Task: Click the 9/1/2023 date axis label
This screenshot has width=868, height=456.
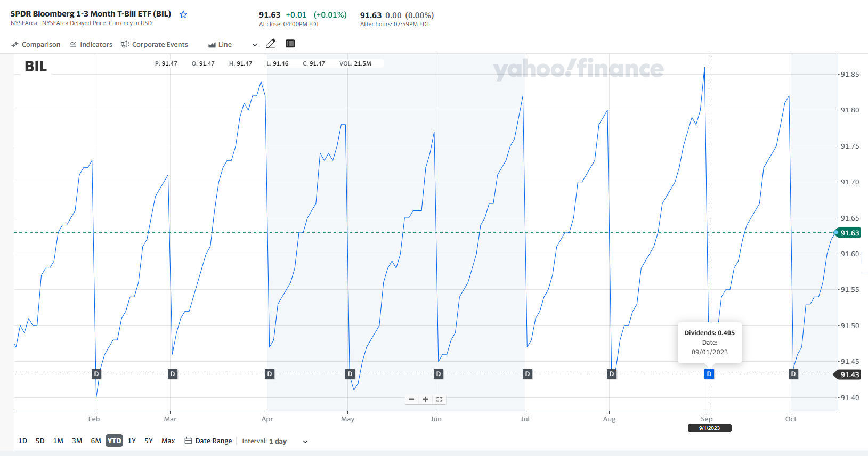Action: point(709,428)
